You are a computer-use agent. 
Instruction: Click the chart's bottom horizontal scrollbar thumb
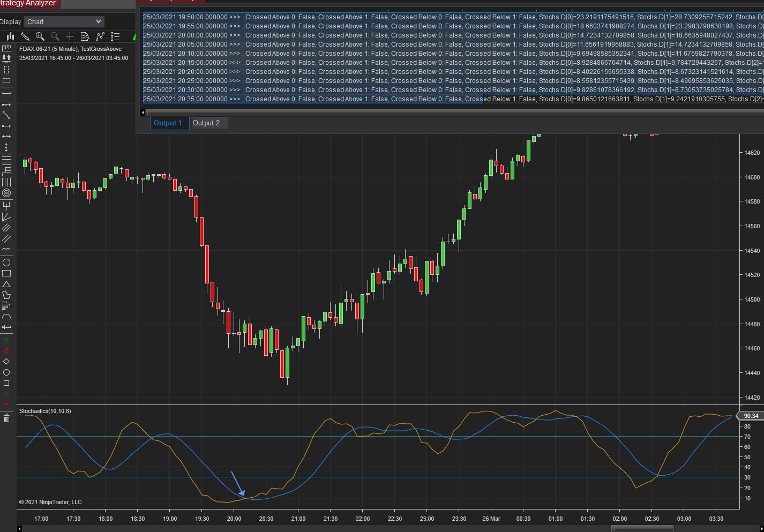(643, 529)
